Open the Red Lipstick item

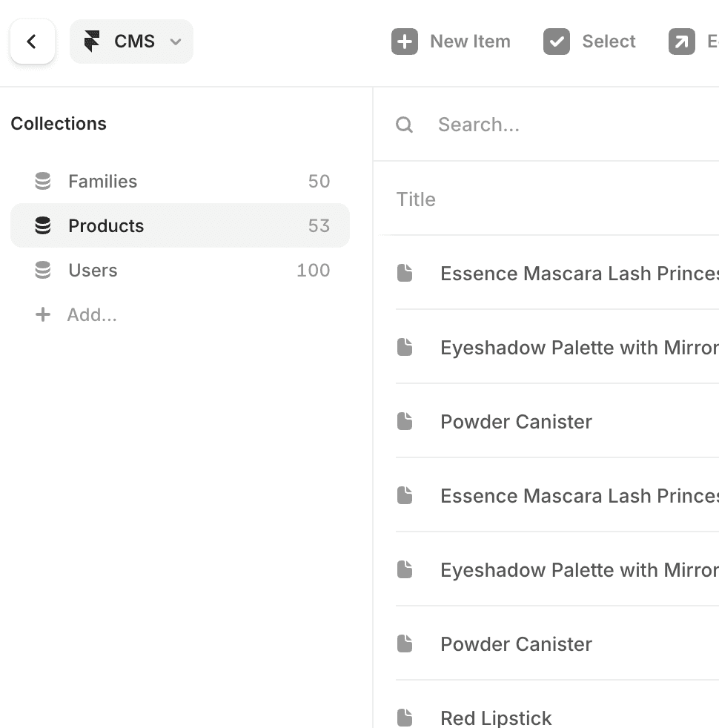click(x=496, y=718)
